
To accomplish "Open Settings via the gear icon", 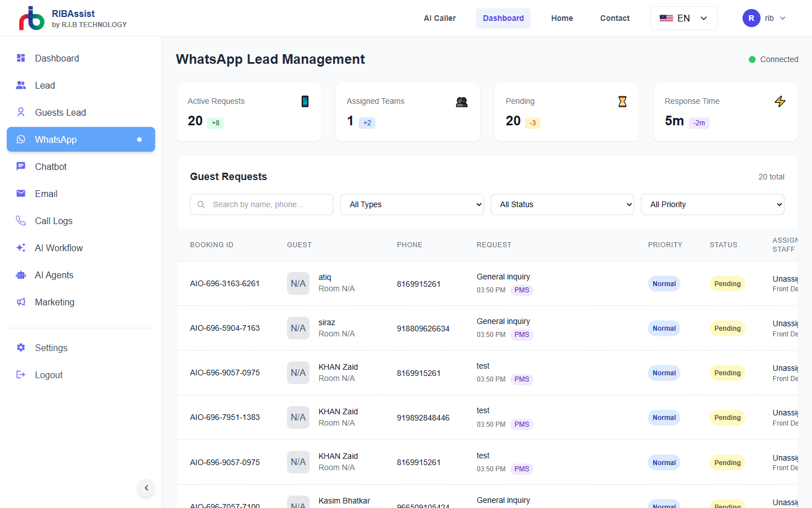I will (21, 348).
